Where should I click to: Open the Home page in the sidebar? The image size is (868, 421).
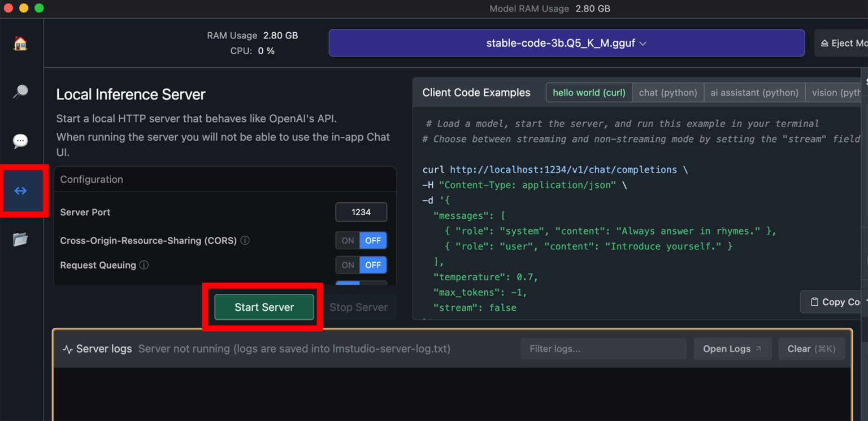(21, 43)
